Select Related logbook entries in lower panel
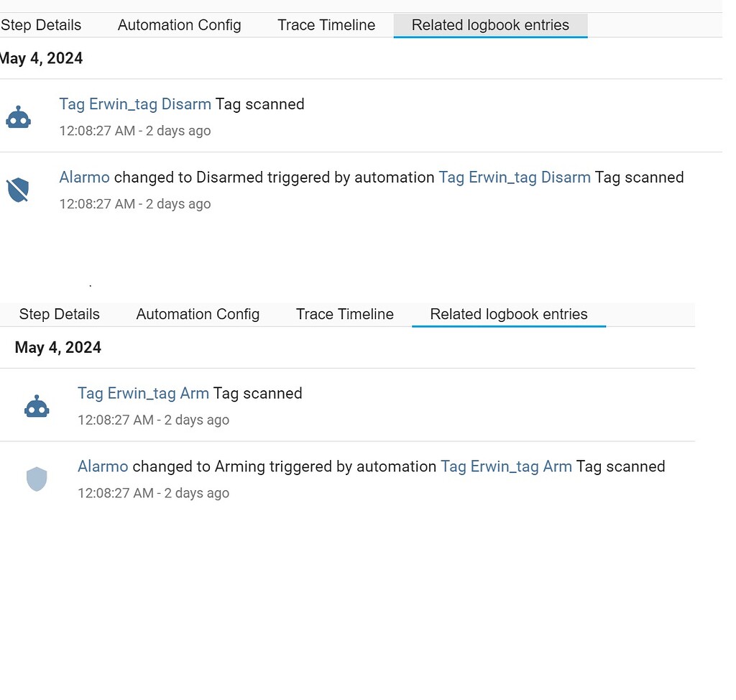 coord(508,314)
